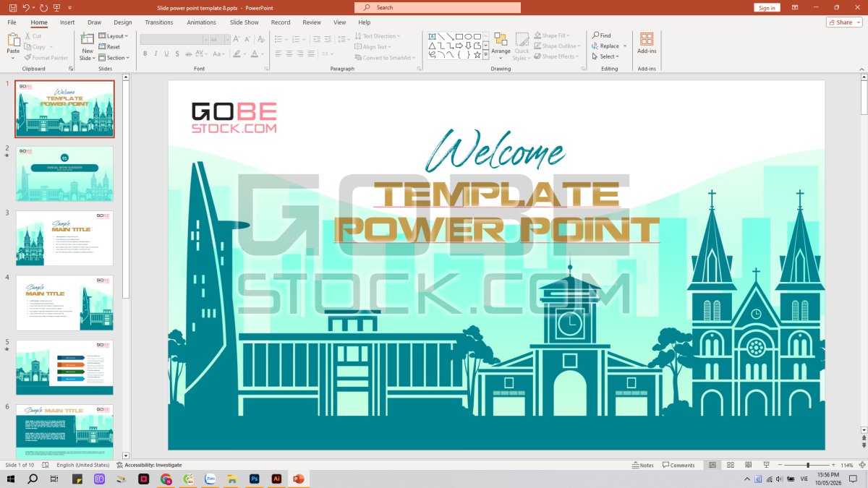Viewport: 868px width, 488px height.
Task: Fit slide to current window icon
Action: 861,465
